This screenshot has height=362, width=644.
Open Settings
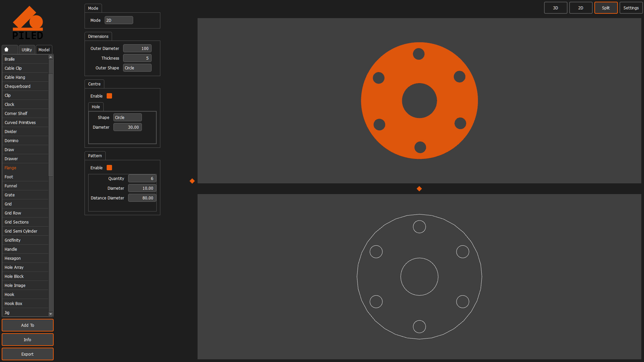[631, 8]
